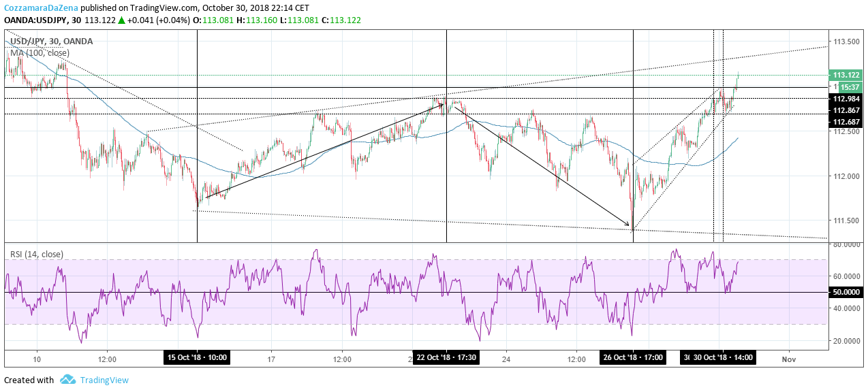Open the TradingView link in the footer
868x392 pixels.
103,380
